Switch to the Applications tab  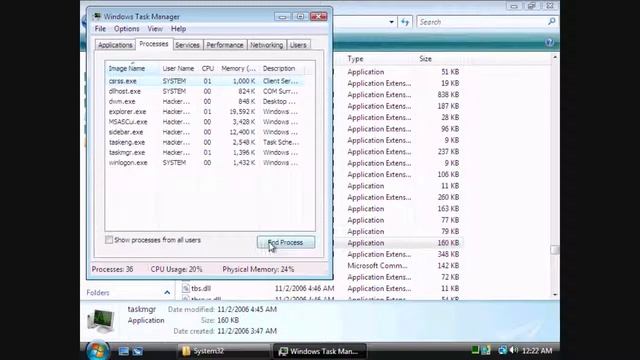pyautogui.click(x=115, y=45)
